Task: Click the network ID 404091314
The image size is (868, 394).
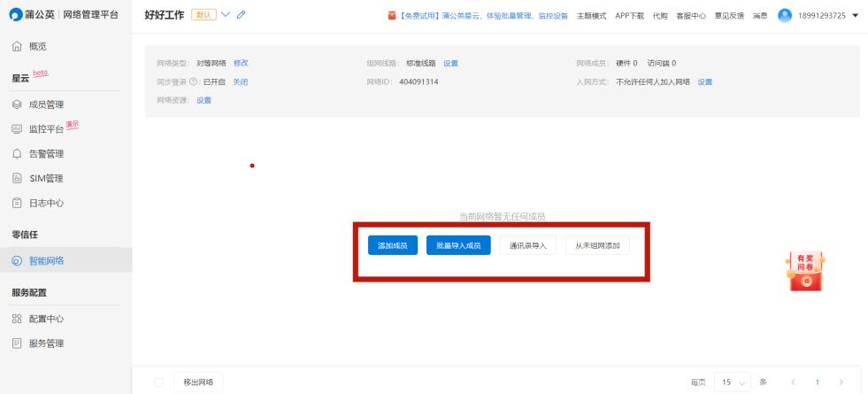Action: [x=419, y=82]
